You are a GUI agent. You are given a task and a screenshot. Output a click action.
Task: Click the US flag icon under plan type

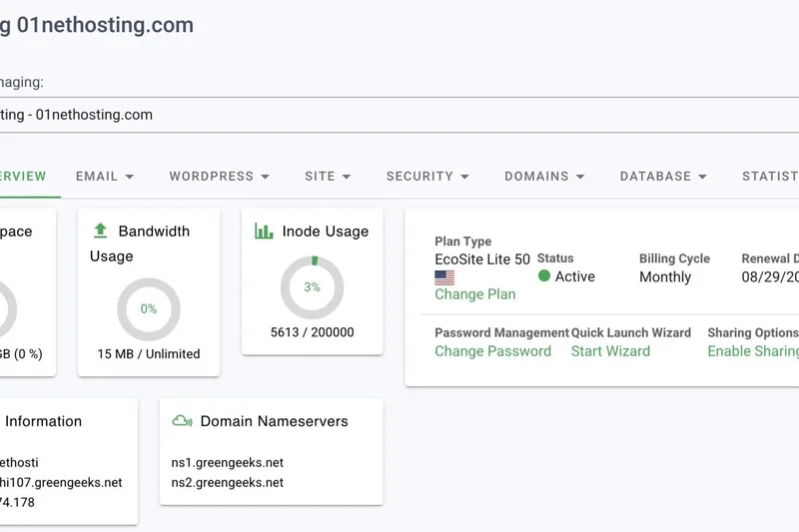pyautogui.click(x=444, y=277)
